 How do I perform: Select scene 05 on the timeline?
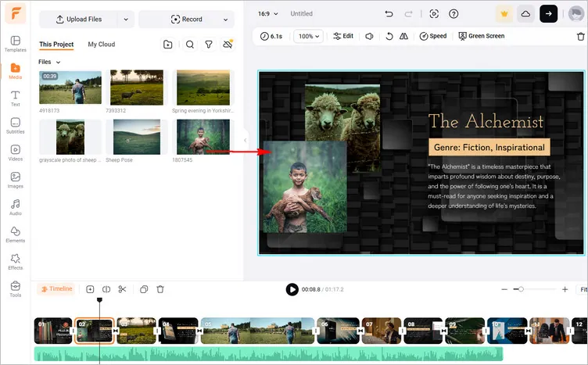(257, 331)
